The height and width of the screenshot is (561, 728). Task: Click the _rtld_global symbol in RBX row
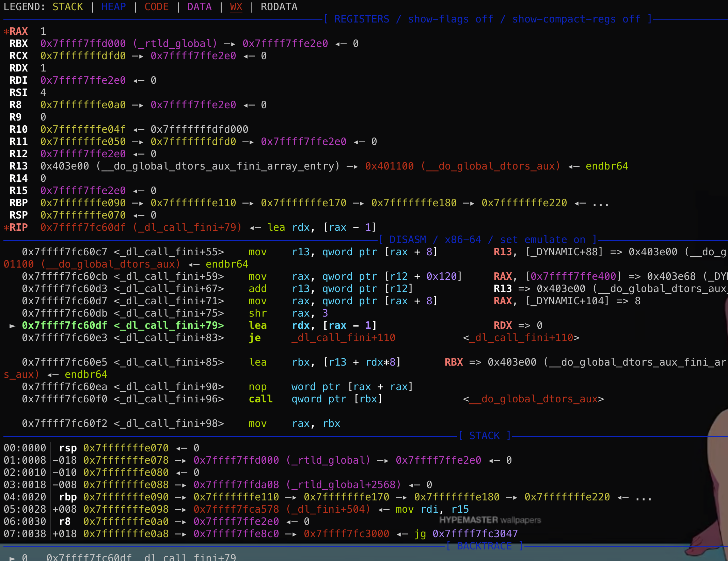pyautogui.click(x=175, y=44)
